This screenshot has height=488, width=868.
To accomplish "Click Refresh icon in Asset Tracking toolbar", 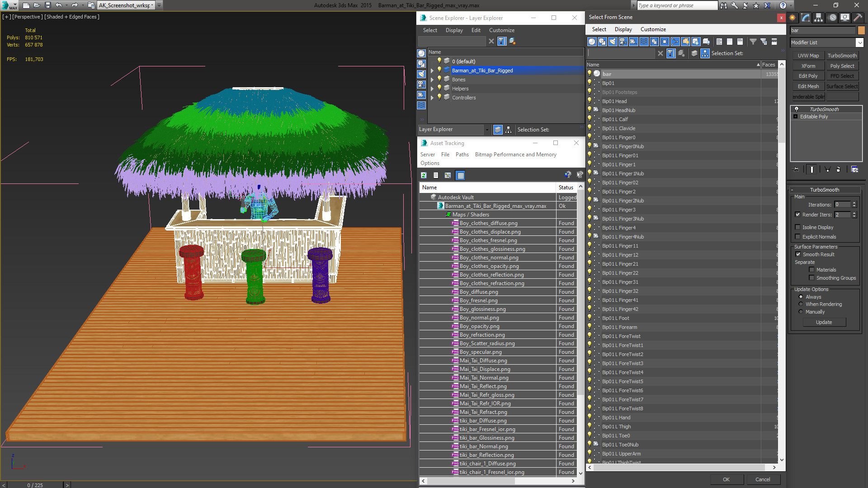I will pyautogui.click(x=424, y=175).
